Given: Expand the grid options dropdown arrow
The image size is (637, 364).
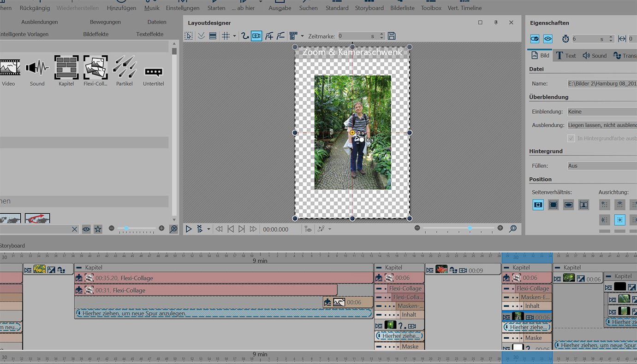Looking at the screenshot, I should coord(234,36).
